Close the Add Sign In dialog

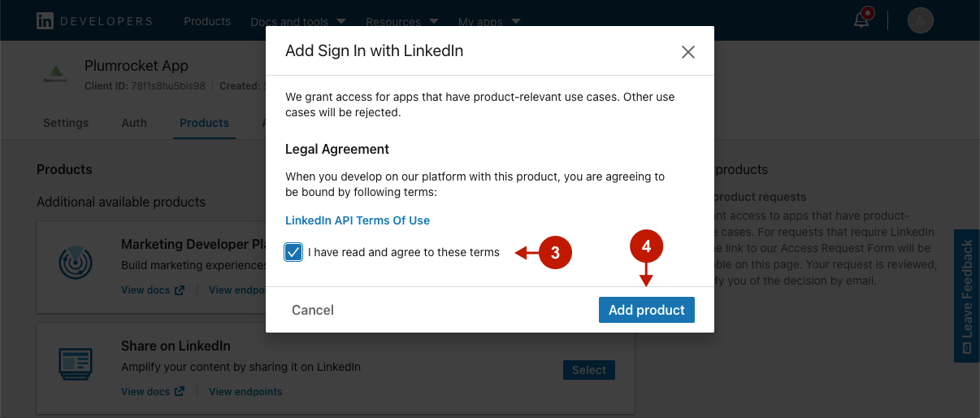click(x=688, y=52)
